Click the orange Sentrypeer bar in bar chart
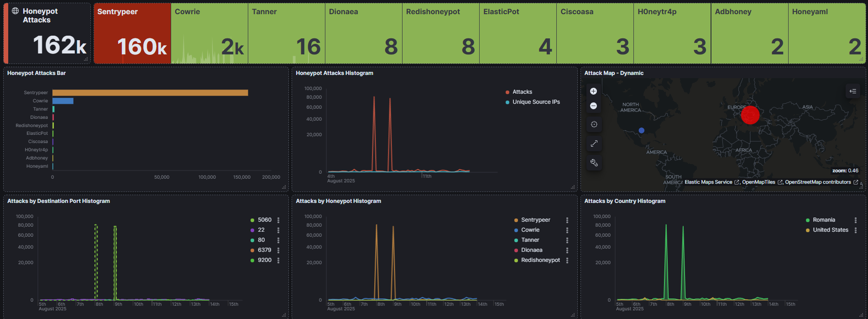 click(x=150, y=93)
